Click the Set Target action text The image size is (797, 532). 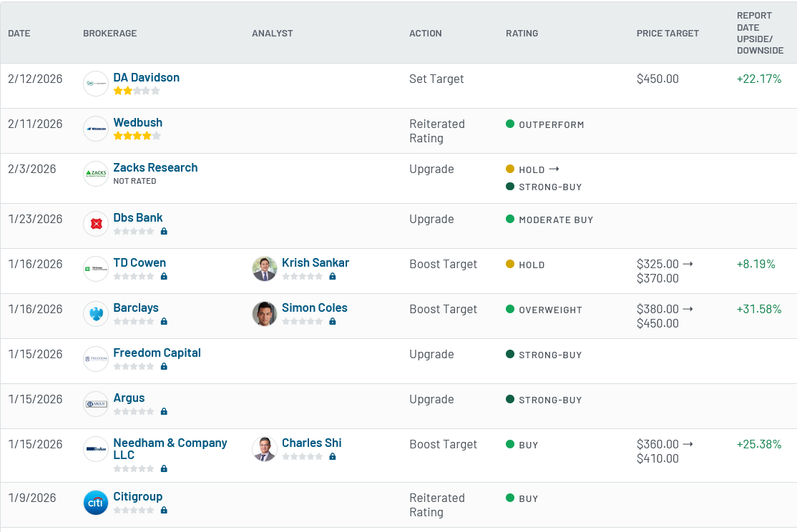point(436,79)
